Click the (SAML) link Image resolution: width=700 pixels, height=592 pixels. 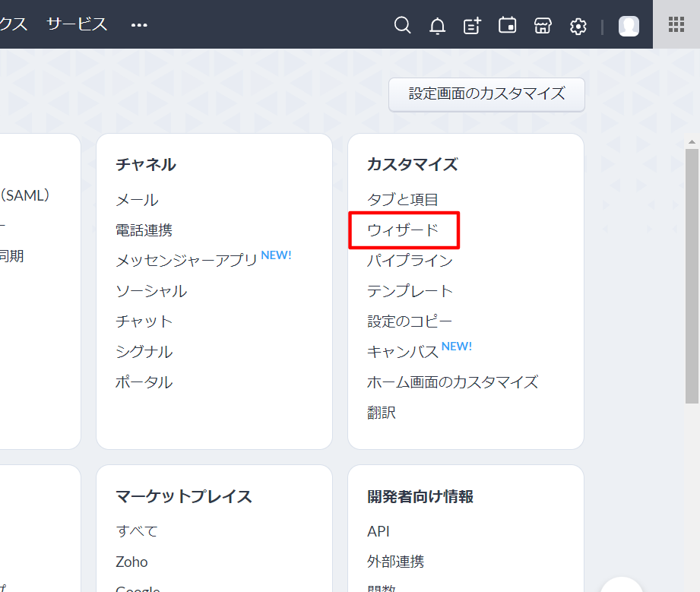[x=25, y=195]
